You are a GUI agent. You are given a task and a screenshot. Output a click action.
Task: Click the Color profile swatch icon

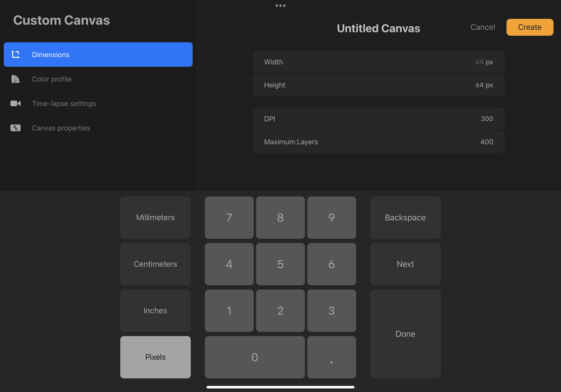[x=16, y=79]
